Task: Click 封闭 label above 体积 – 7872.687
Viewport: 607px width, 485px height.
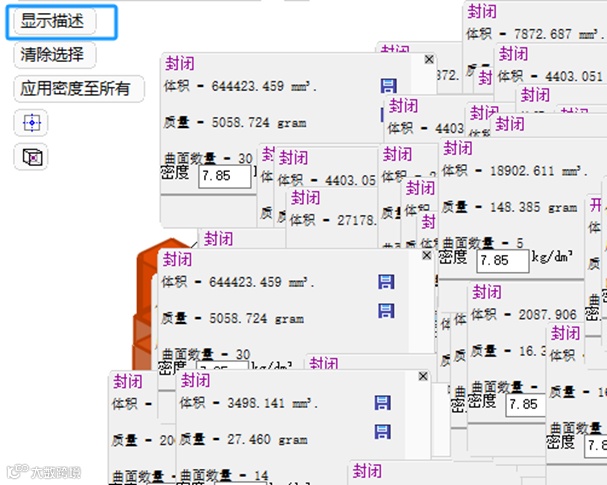Action: coord(482,11)
